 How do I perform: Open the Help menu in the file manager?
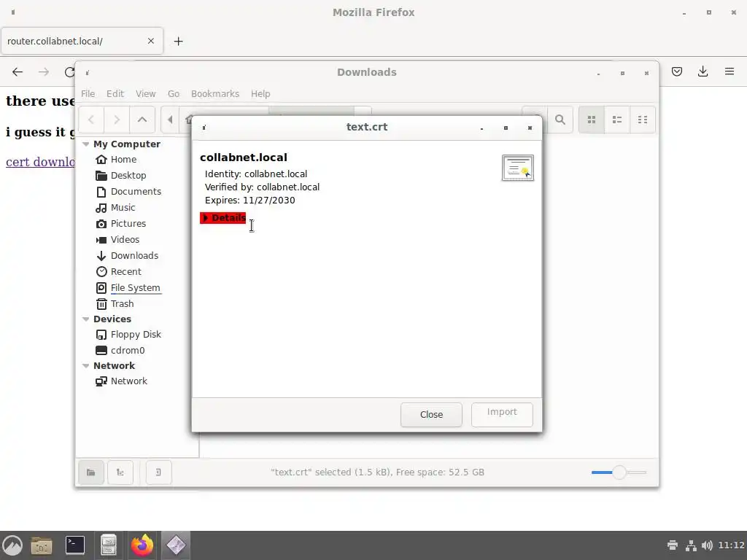tap(260, 94)
